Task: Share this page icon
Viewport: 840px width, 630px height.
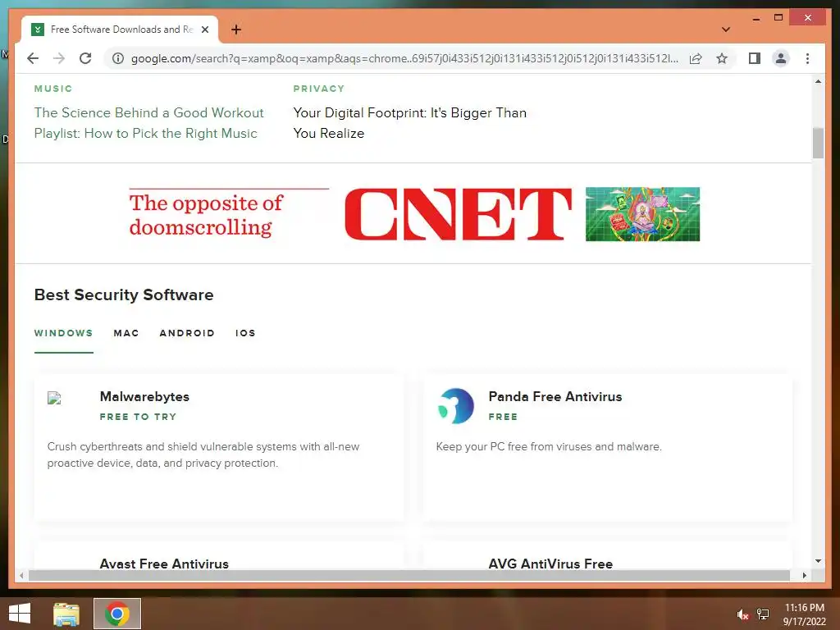Action: (696, 58)
